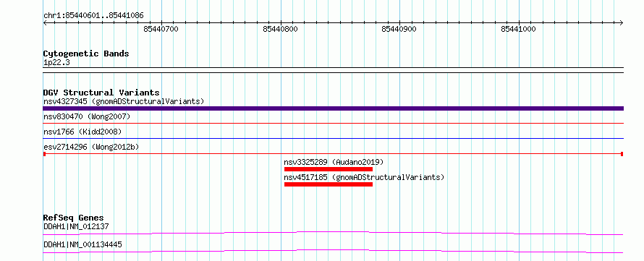Image resolution: width=644 pixels, height=261 pixels.
Task: Click the 1p22.3 band label
Action: 56,63
